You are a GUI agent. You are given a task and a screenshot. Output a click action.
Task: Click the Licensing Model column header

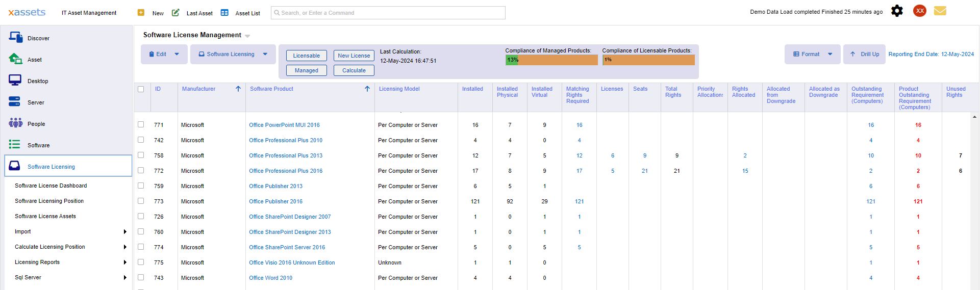point(399,89)
